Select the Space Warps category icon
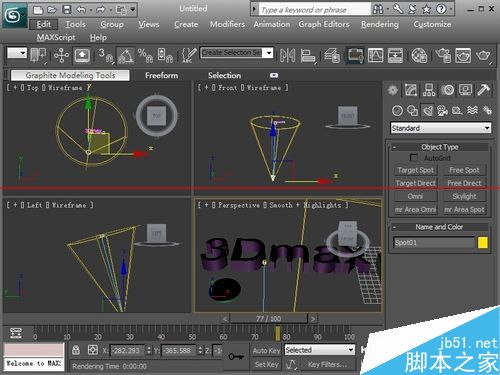500x375 pixels. click(472, 110)
